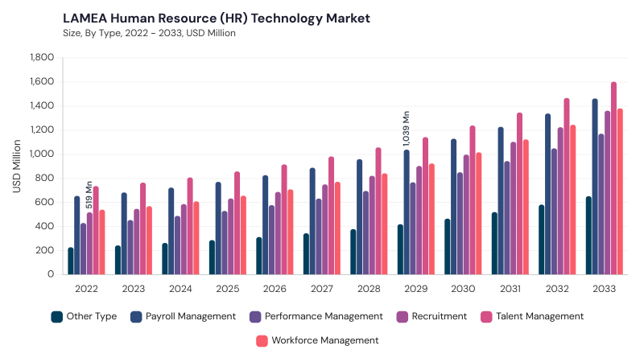Select the 2032 Talent Management bar
Image resolution: width=644 pixels, height=362 pixels.
point(567,187)
